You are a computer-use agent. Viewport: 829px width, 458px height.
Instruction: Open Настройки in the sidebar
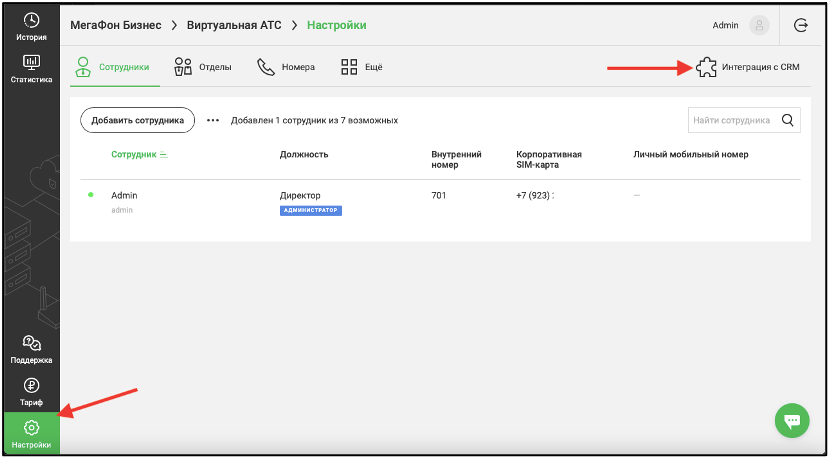pyautogui.click(x=31, y=433)
